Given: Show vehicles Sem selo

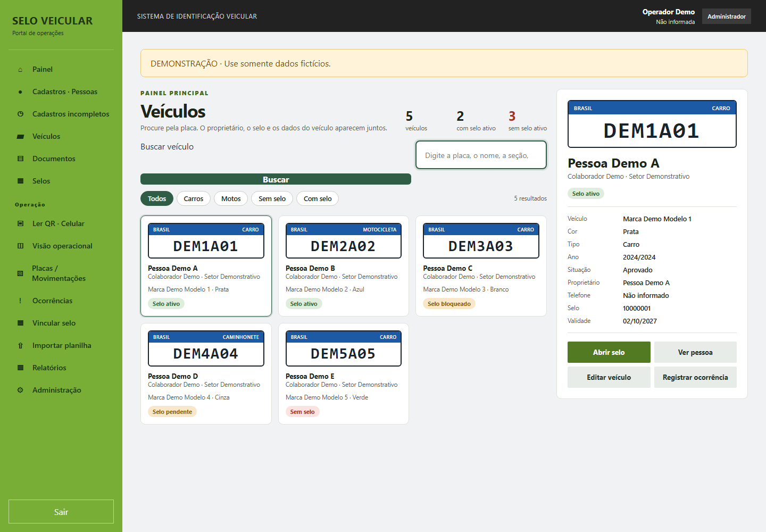Looking at the screenshot, I should (x=272, y=198).
